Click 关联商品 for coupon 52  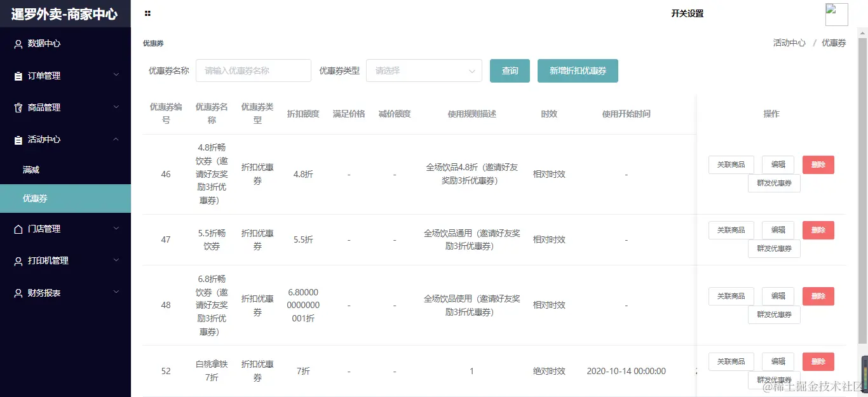[731, 361]
